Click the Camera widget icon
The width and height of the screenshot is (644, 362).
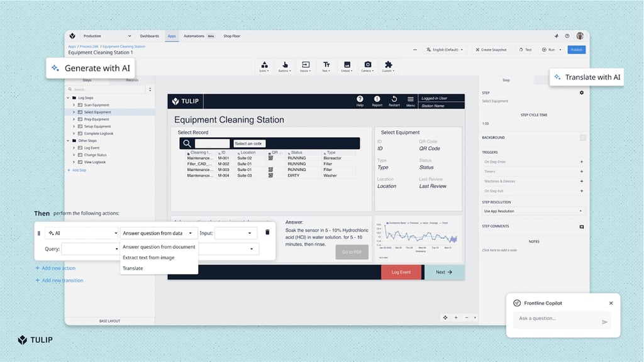pos(368,66)
